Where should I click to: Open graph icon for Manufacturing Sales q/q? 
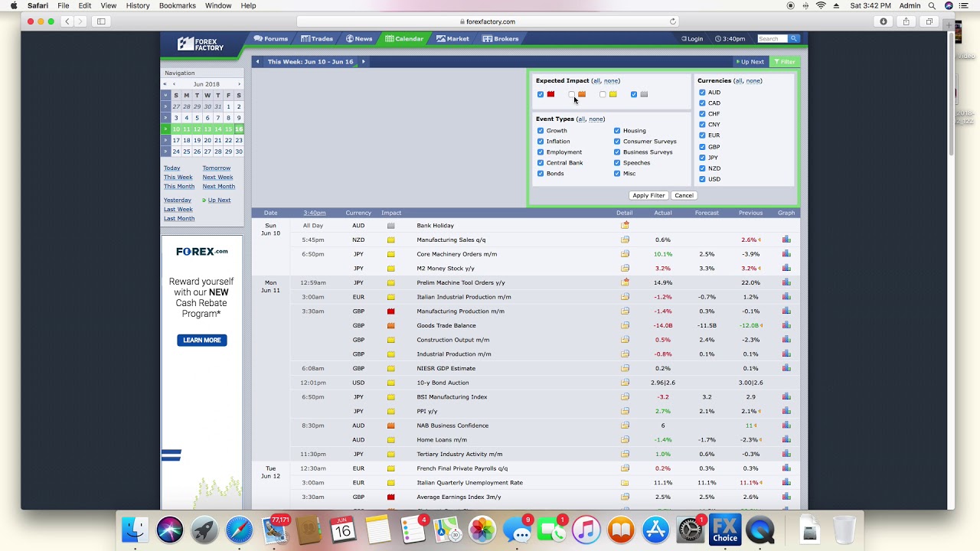pos(786,240)
